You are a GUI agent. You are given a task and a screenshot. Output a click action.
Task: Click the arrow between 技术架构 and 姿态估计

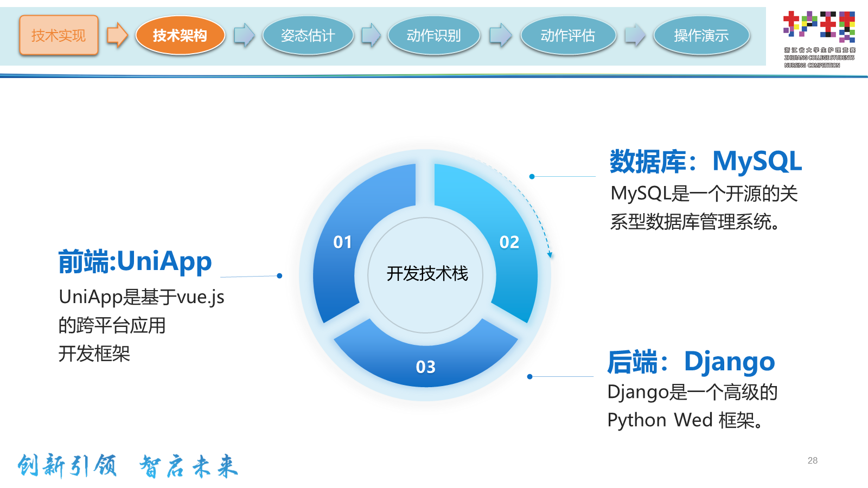[x=244, y=35]
